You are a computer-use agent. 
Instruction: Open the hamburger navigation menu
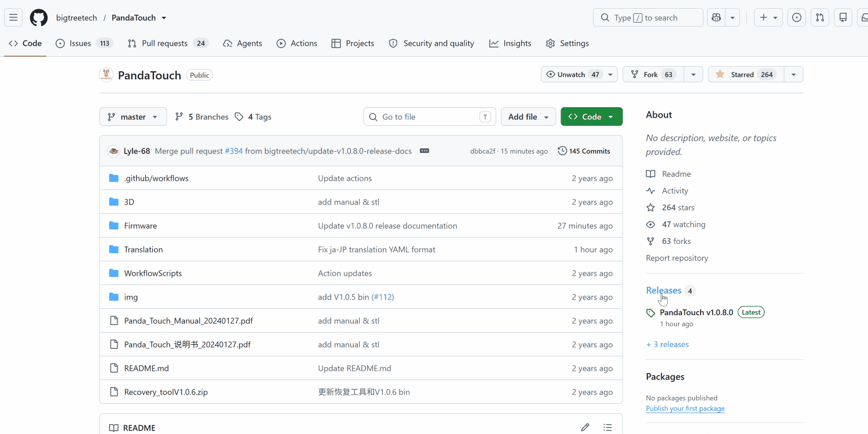pos(13,18)
